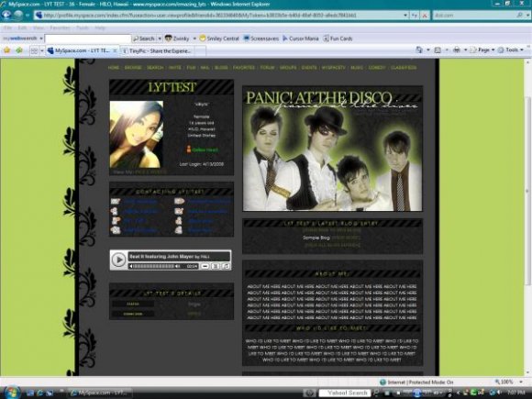This screenshot has height=399, width=532.
Task: Click in the browser address bar
Action: pyautogui.click(x=217, y=16)
